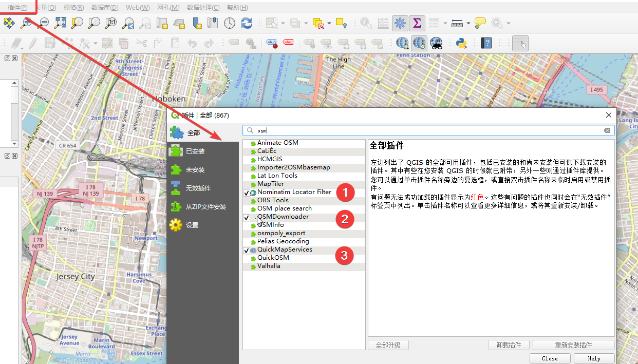Click the Help button in plugin dialog
The image size is (638, 364).
[594, 358]
